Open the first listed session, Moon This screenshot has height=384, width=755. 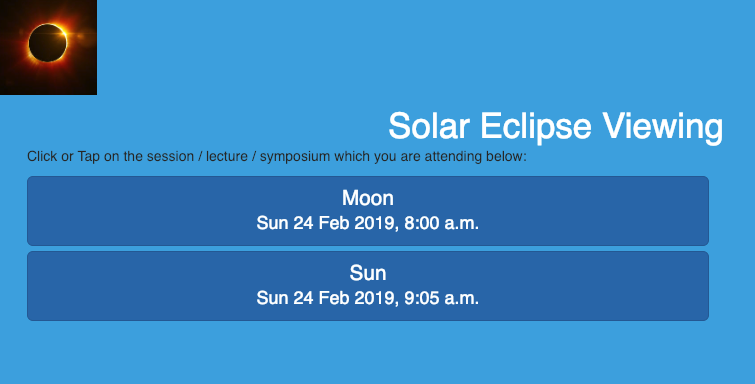368,211
